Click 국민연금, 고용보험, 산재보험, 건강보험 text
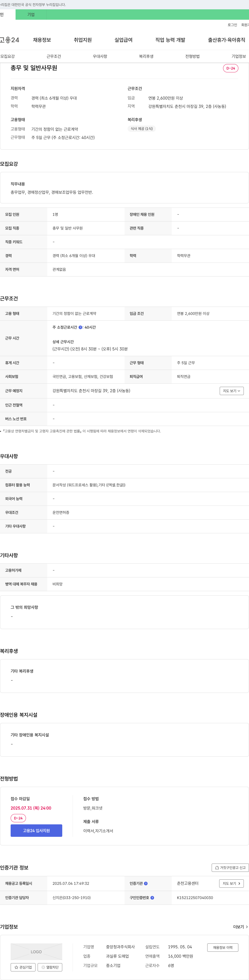 coord(82,377)
